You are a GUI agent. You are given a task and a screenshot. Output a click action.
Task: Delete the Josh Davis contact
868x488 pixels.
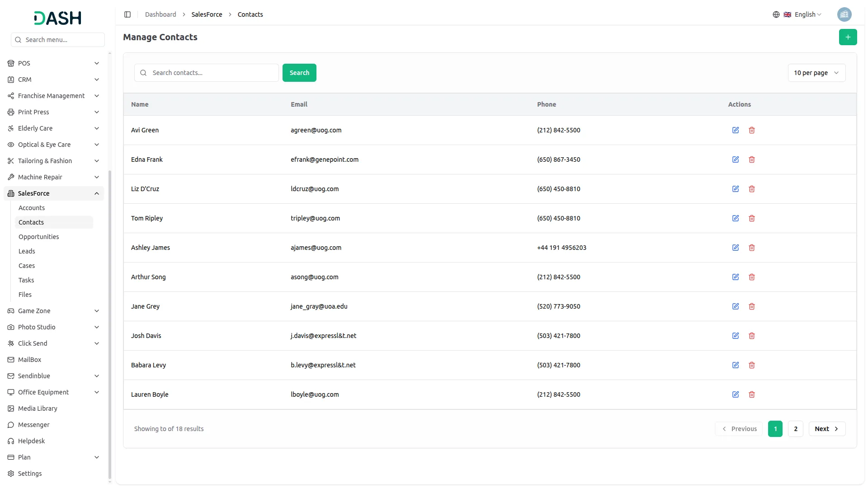752,336
